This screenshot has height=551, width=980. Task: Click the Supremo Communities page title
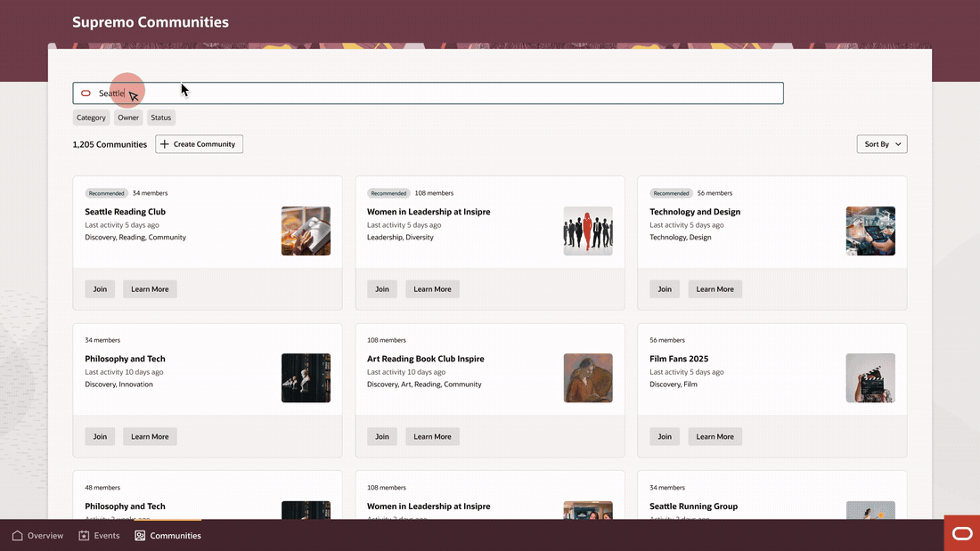[x=150, y=22]
